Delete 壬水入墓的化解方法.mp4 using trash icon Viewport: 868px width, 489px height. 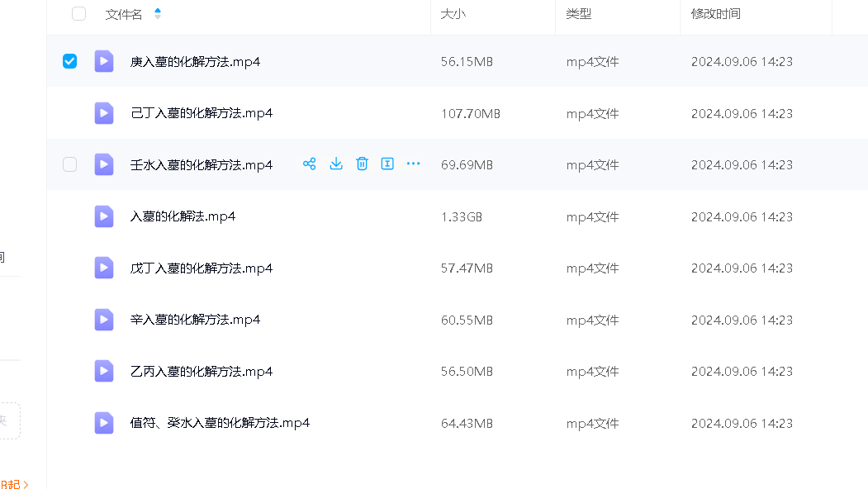(362, 164)
